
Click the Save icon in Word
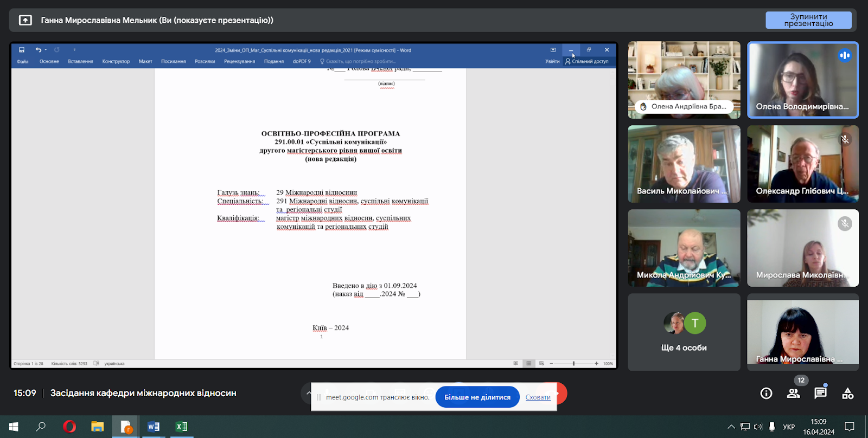[22, 50]
